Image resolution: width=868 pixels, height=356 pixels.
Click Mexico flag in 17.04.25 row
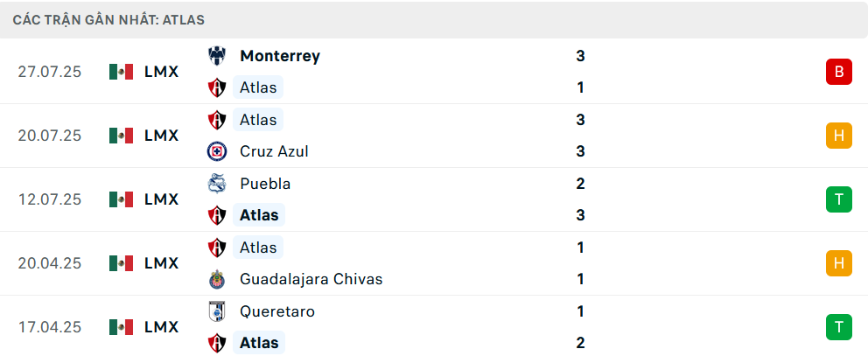coord(122,326)
